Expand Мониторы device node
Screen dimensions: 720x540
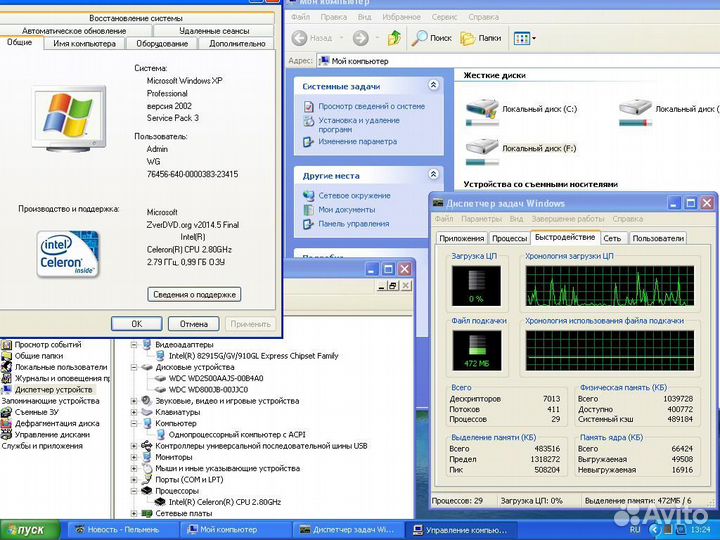[x=134, y=457]
